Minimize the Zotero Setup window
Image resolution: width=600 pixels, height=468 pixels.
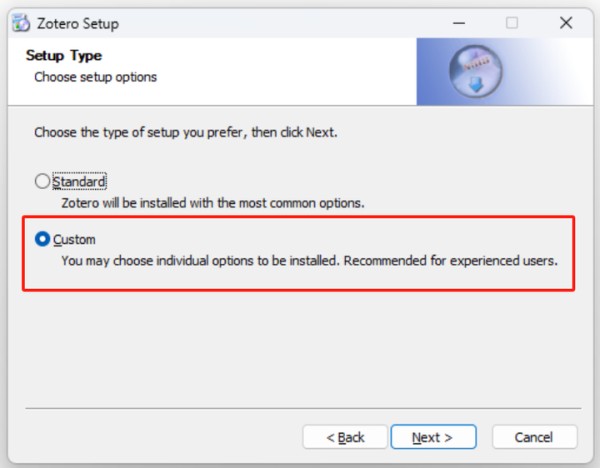point(459,23)
